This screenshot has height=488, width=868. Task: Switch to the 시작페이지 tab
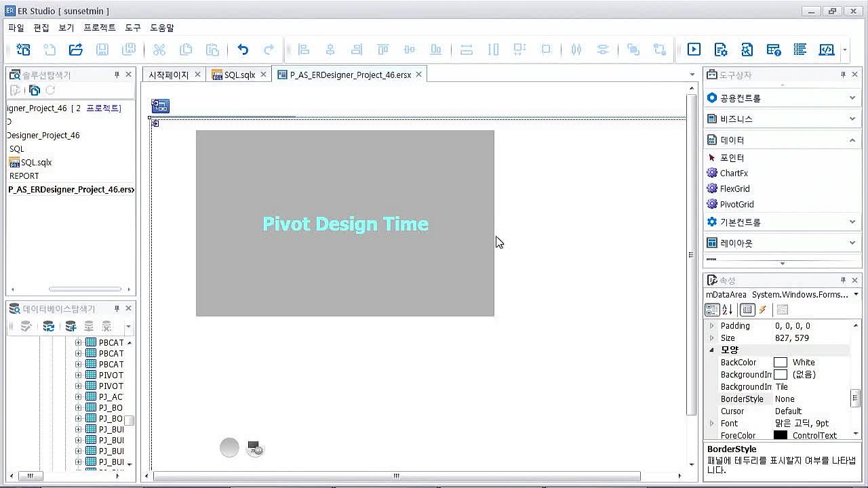[x=169, y=75]
